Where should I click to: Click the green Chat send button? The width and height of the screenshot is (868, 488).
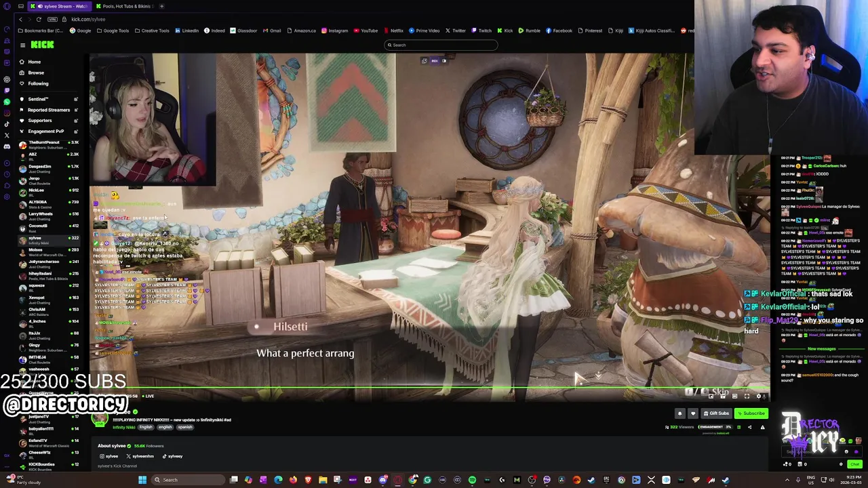pyautogui.click(x=854, y=464)
